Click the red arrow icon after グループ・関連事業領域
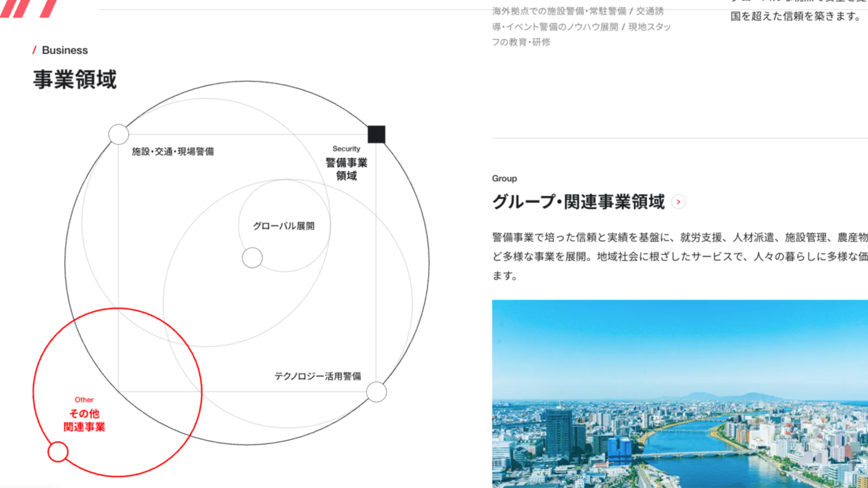868x488 pixels. click(x=678, y=202)
